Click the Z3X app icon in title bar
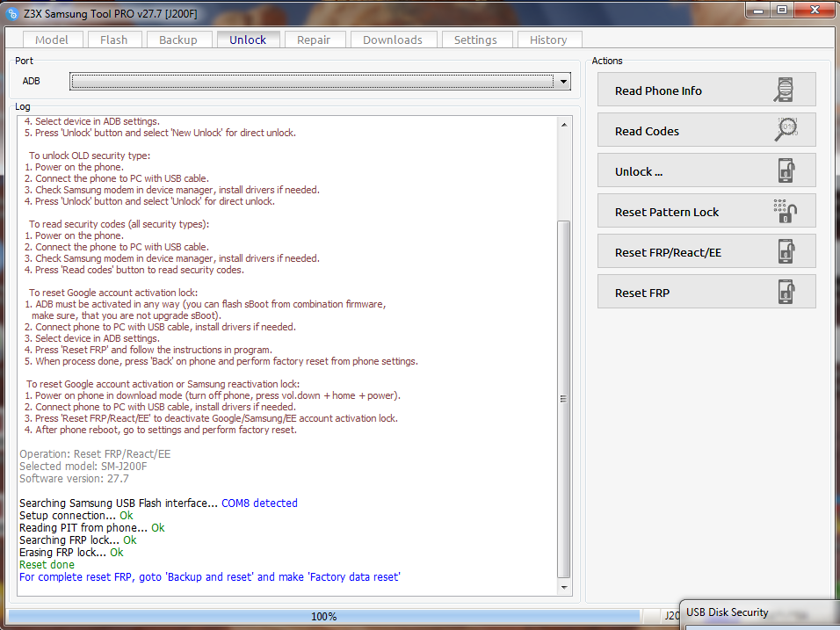 click(x=11, y=14)
